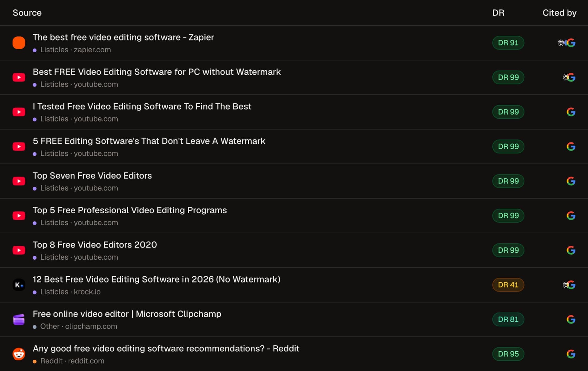588x371 pixels.
Task: Click the 'DR 81' badge
Action: click(508, 319)
